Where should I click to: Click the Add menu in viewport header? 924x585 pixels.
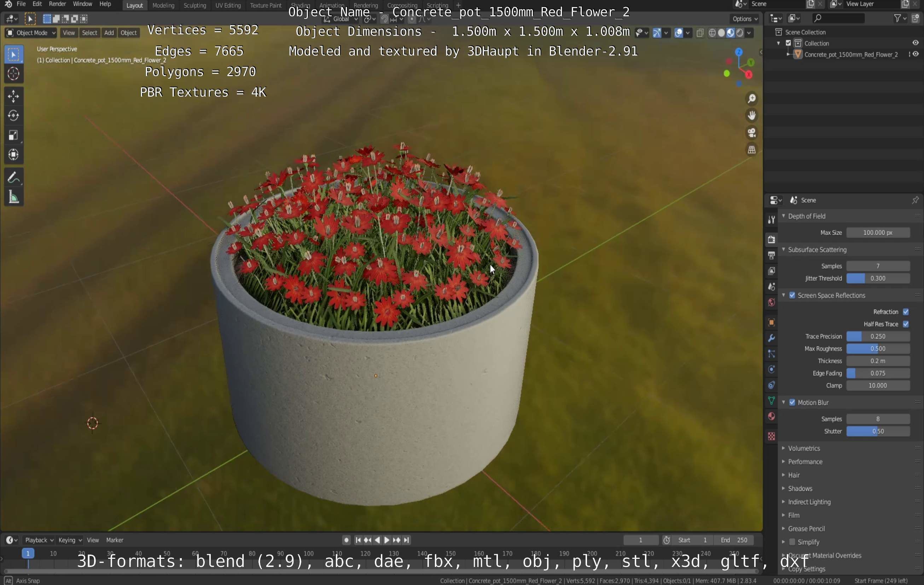(x=109, y=33)
